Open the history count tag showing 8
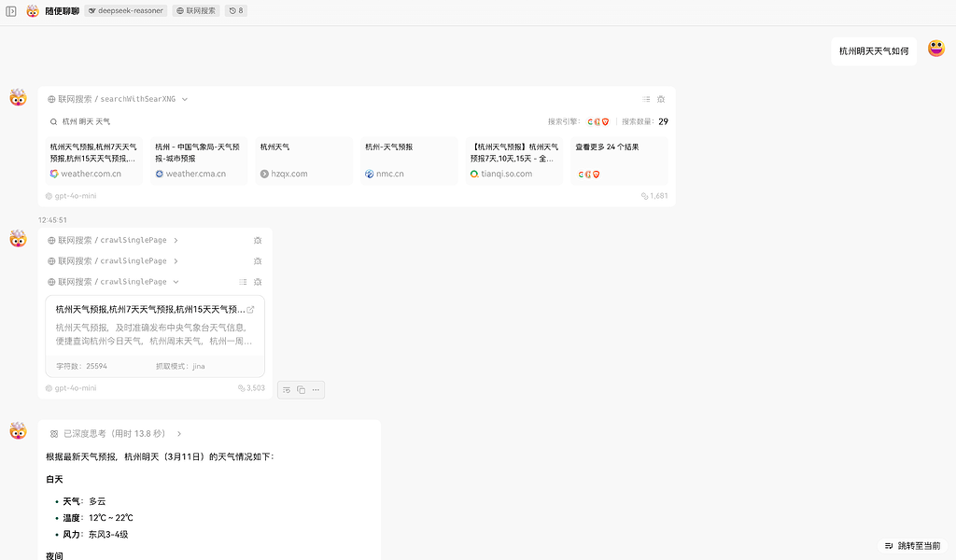Image resolution: width=956 pixels, height=560 pixels. pos(236,11)
